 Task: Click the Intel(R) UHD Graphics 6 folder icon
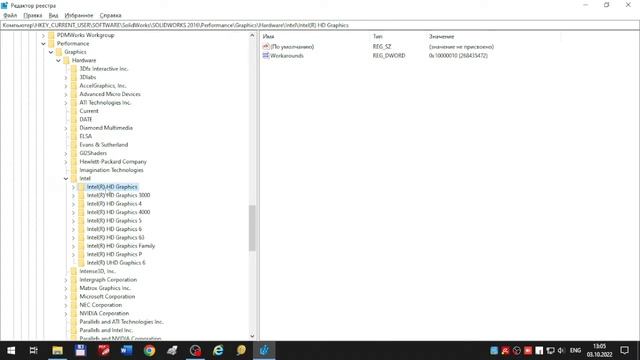81,263
